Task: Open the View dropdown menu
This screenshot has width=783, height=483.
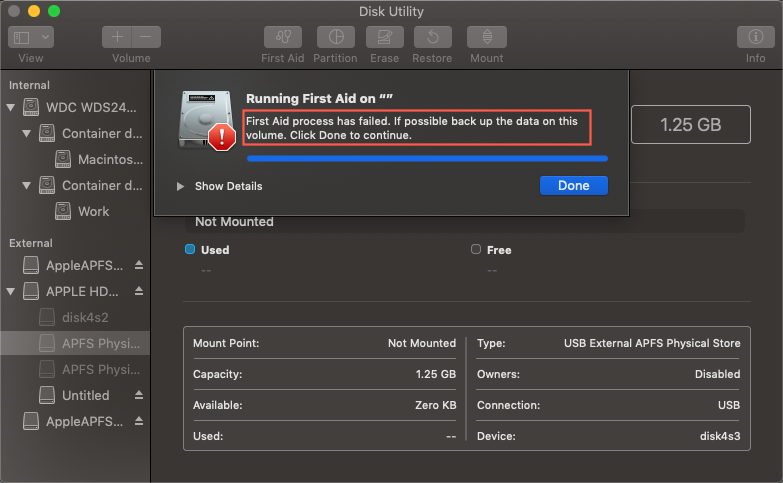Action: (x=31, y=38)
